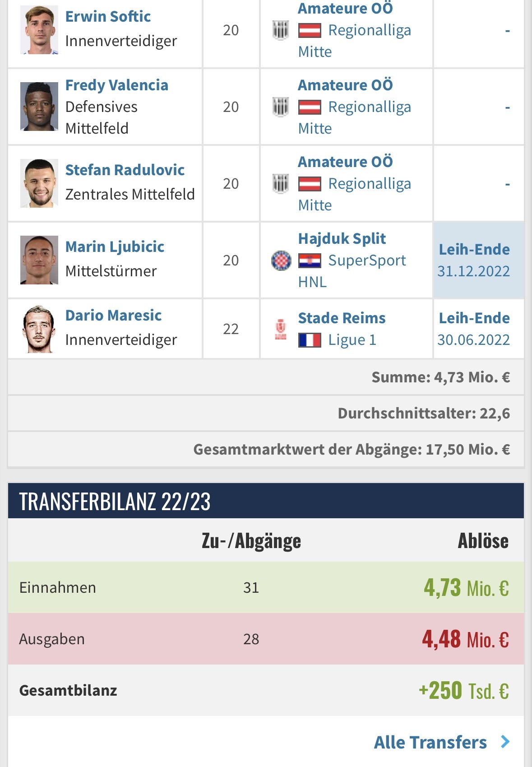Image resolution: width=532 pixels, height=767 pixels.
Task: Open the Ligue 1 competition link
Action: (352, 340)
